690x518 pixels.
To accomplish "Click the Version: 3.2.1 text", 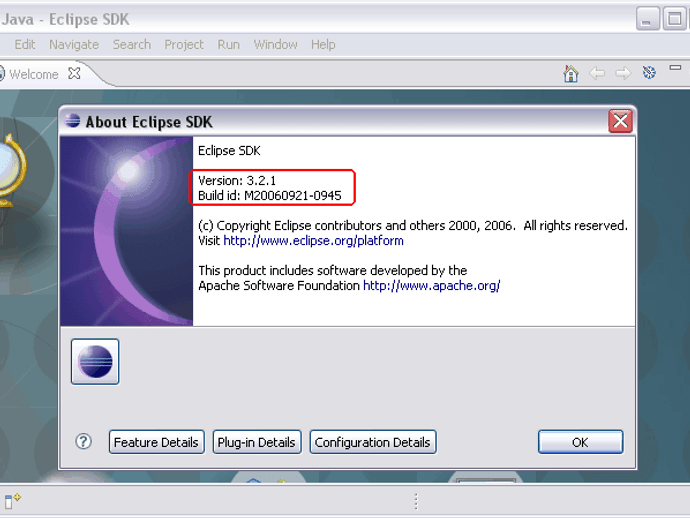I will pos(237,180).
